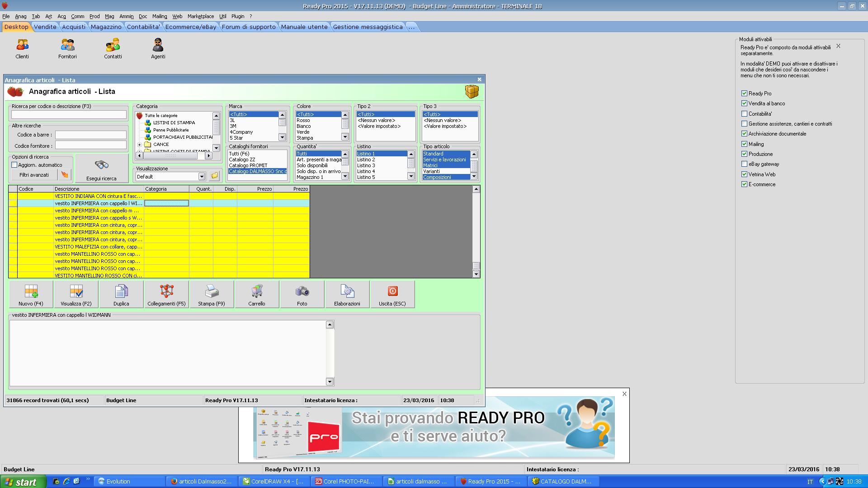Open the Fornitori desktop icon
Image resolution: width=868 pixels, height=488 pixels.
pyautogui.click(x=67, y=49)
